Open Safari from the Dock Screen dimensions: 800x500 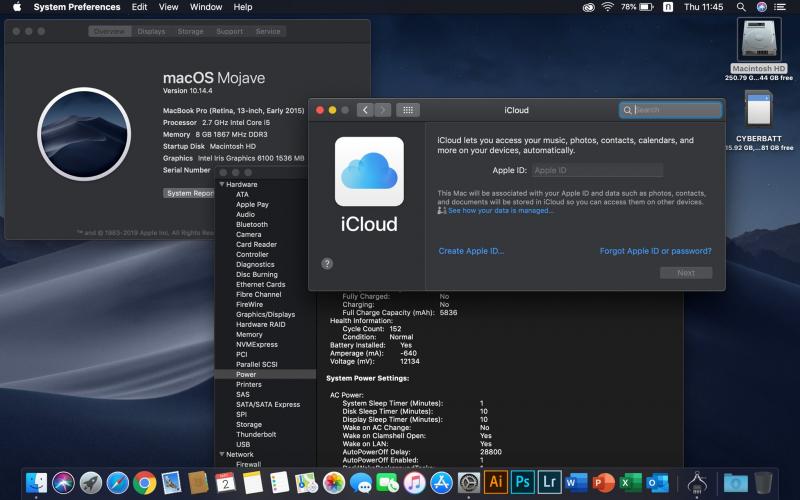(x=118, y=482)
